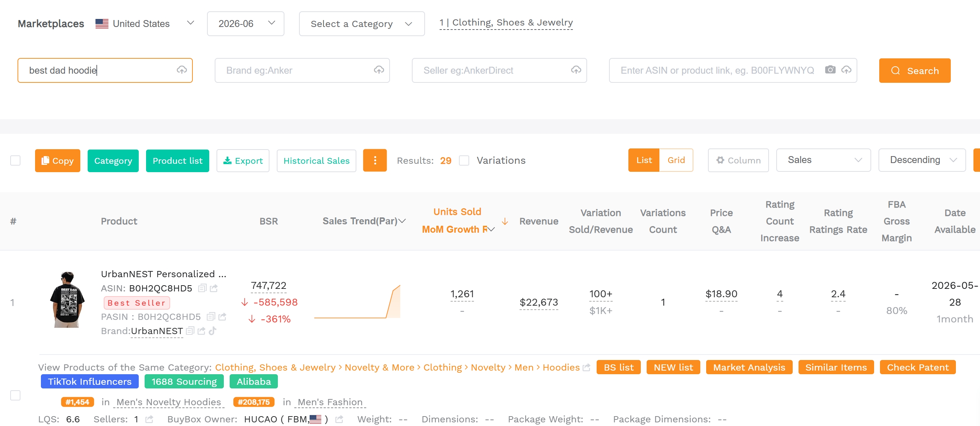Image resolution: width=980 pixels, height=426 pixels.
Task: Click the UrbanNEST hoodie product thumbnail
Action: [67, 299]
